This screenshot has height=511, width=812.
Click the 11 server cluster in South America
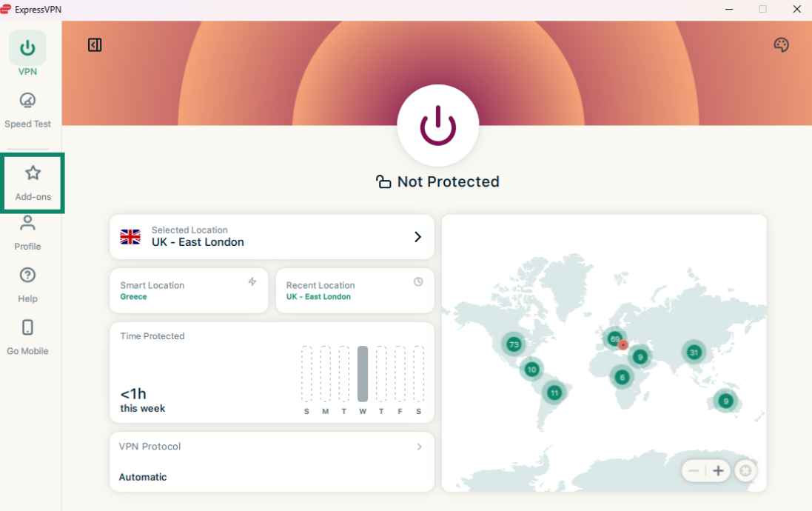pyautogui.click(x=554, y=393)
